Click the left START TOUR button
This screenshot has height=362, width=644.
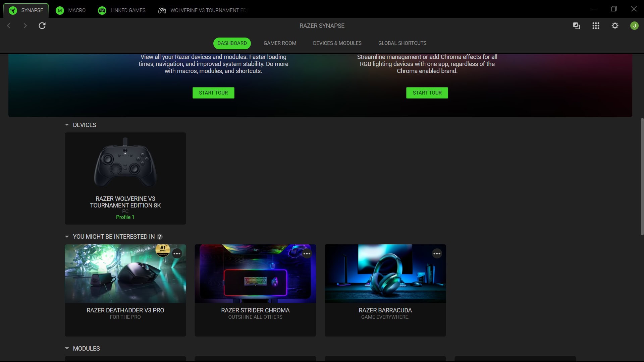213,93
